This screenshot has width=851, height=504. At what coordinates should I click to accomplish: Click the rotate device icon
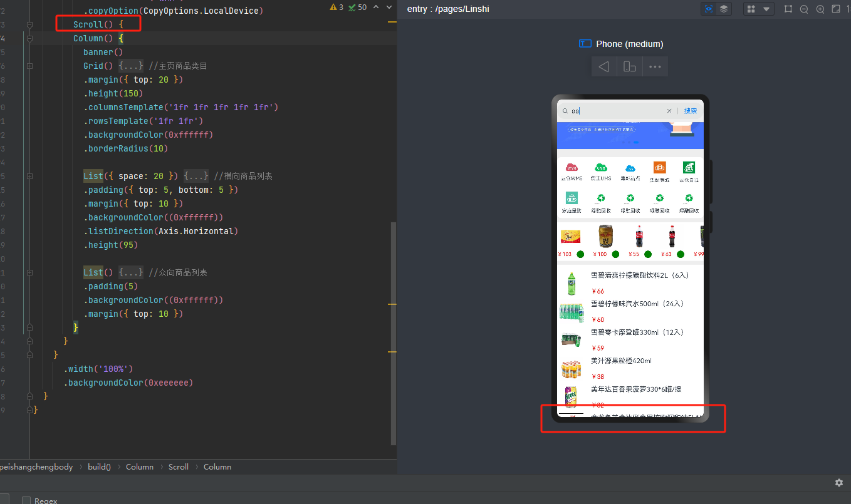click(x=630, y=66)
